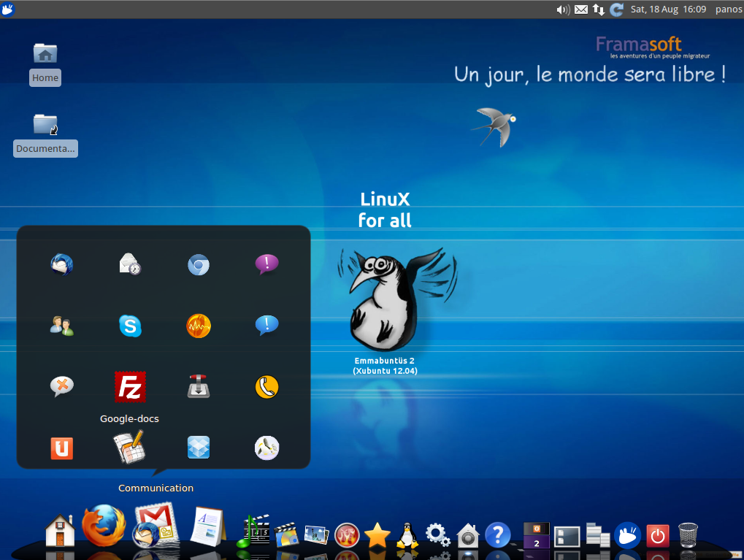Click the yellow star favorites icon

click(377, 535)
